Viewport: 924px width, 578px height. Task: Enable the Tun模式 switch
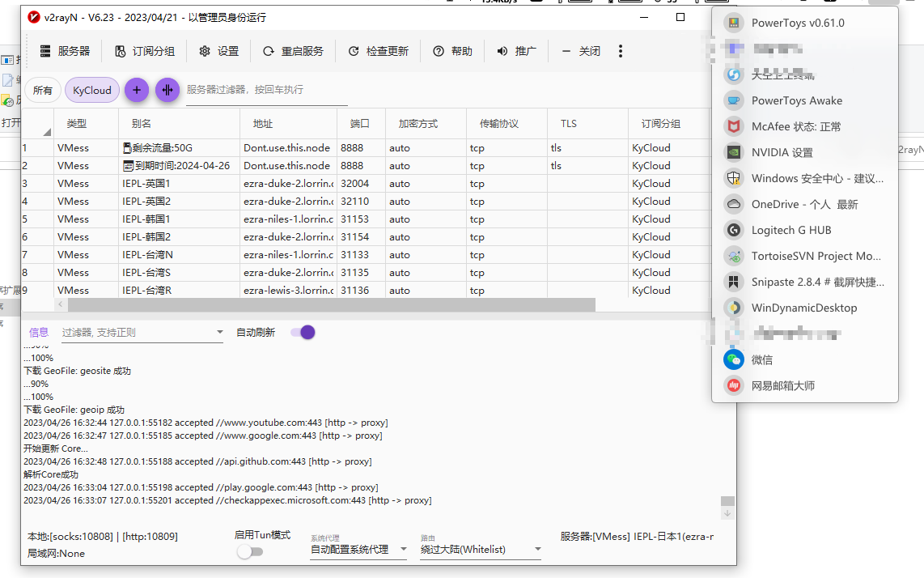pyautogui.click(x=250, y=550)
